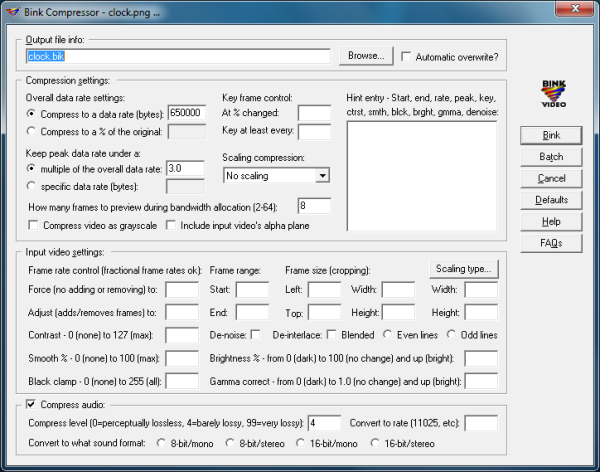Click the scaling Height field below Scaling type
The height and width of the screenshot is (472, 600).
pos(481,312)
